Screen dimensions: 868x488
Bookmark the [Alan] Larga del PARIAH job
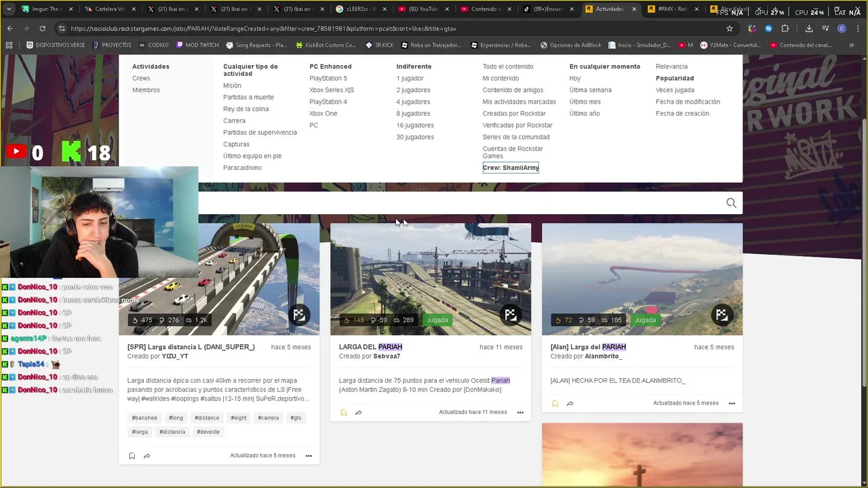555,403
